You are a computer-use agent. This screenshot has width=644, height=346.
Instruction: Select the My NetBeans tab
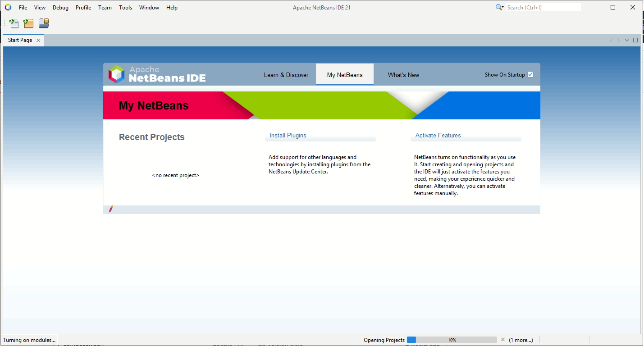(345, 75)
